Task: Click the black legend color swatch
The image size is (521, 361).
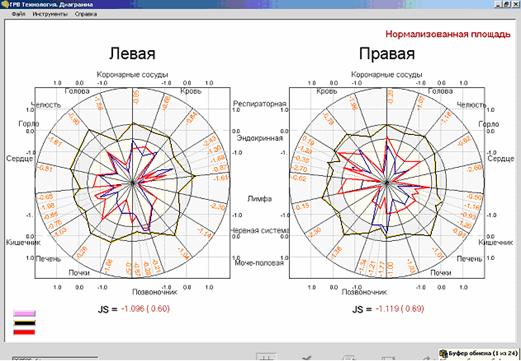Action: coord(24,323)
